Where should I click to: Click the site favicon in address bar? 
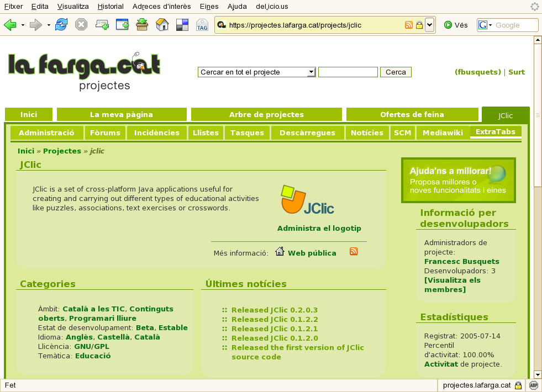(x=222, y=25)
